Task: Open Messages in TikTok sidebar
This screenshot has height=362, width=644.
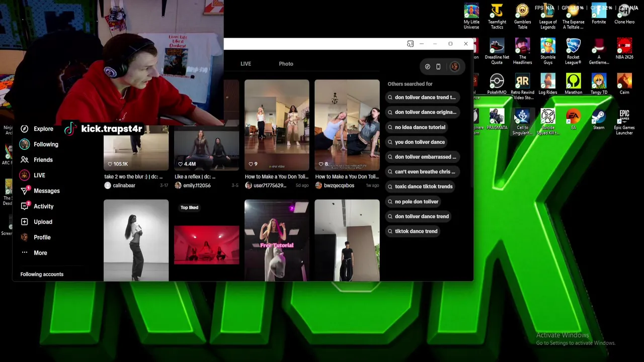Action: tap(40, 191)
